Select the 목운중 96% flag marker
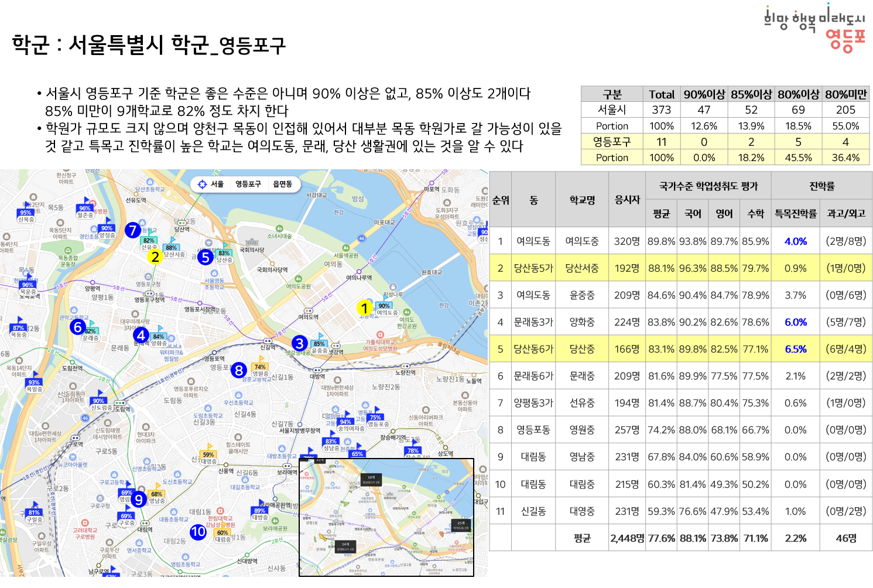The image size is (873, 588). click(26, 286)
